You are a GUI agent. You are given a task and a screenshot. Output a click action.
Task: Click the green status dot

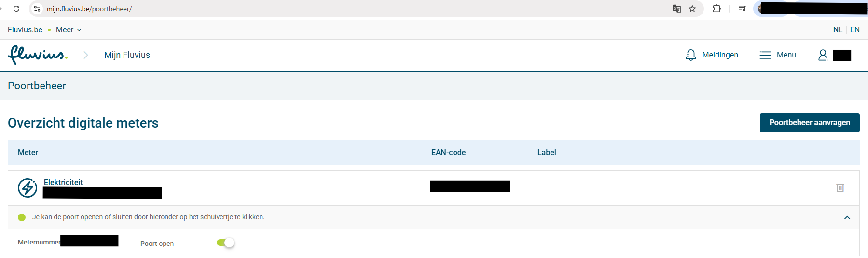pos(22,217)
